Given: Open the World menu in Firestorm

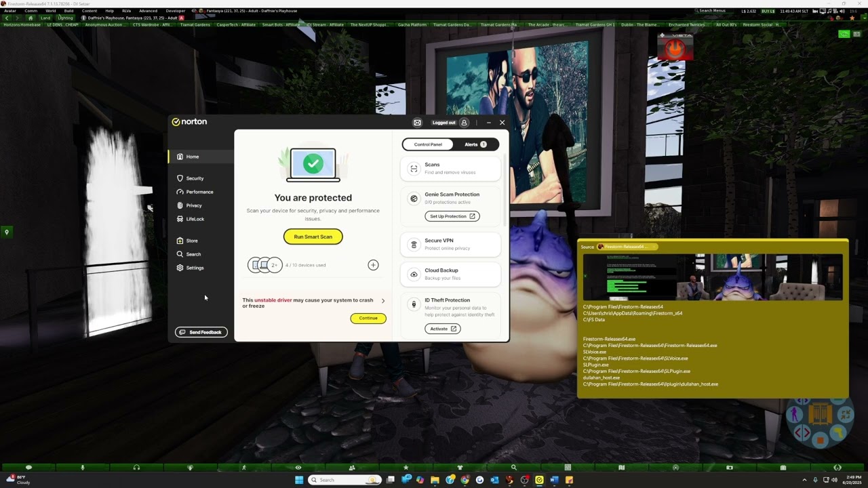Looking at the screenshot, I should (x=50, y=11).
